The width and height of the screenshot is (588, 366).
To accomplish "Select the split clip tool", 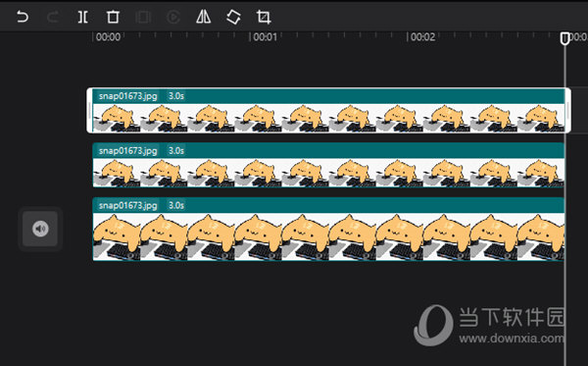I will [83, 17].
